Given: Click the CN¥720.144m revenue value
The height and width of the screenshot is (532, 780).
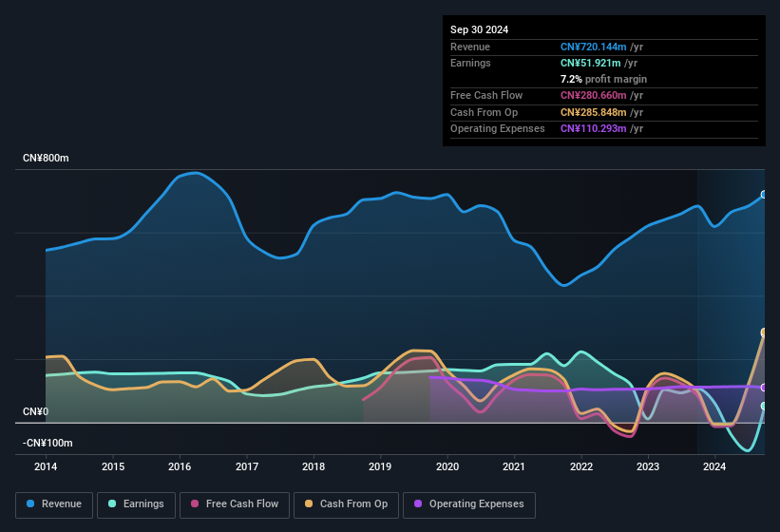Looking at the screenshot, I should click(593, 47).
